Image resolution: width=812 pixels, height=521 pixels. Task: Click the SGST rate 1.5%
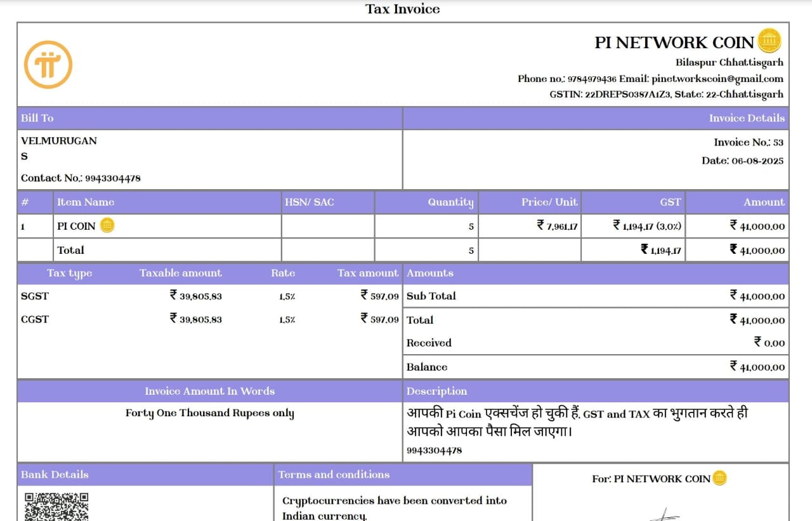[287, 296]
